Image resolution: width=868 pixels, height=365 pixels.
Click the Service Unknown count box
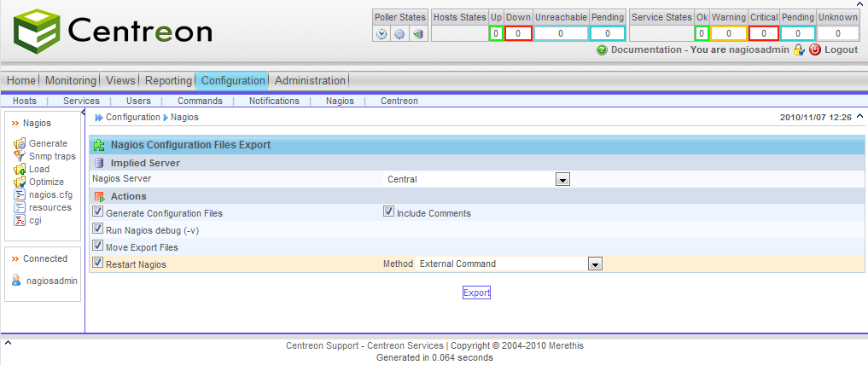point(838,34)
